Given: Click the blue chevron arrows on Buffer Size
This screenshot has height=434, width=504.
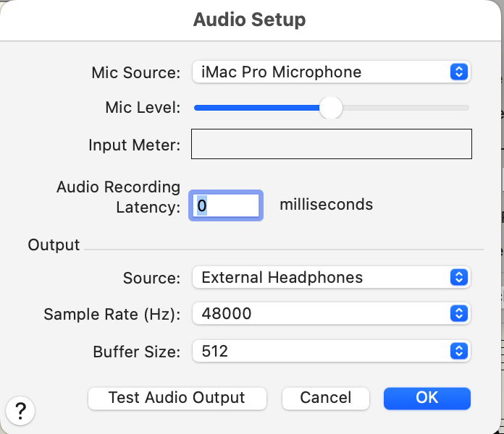Looking at the screenshot, I should point(458,352).
